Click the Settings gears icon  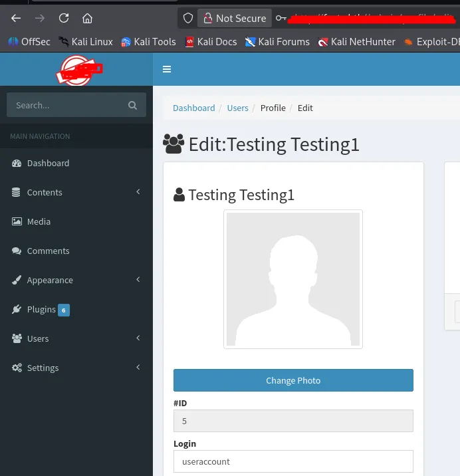17,368
